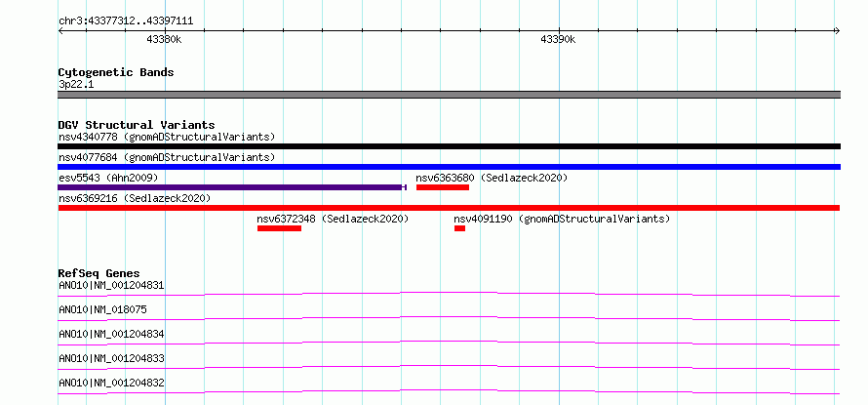The width and height of the screenshot is (868, 405).
Task: Open the nsv4340778 variant label
Action: [167, 137]
